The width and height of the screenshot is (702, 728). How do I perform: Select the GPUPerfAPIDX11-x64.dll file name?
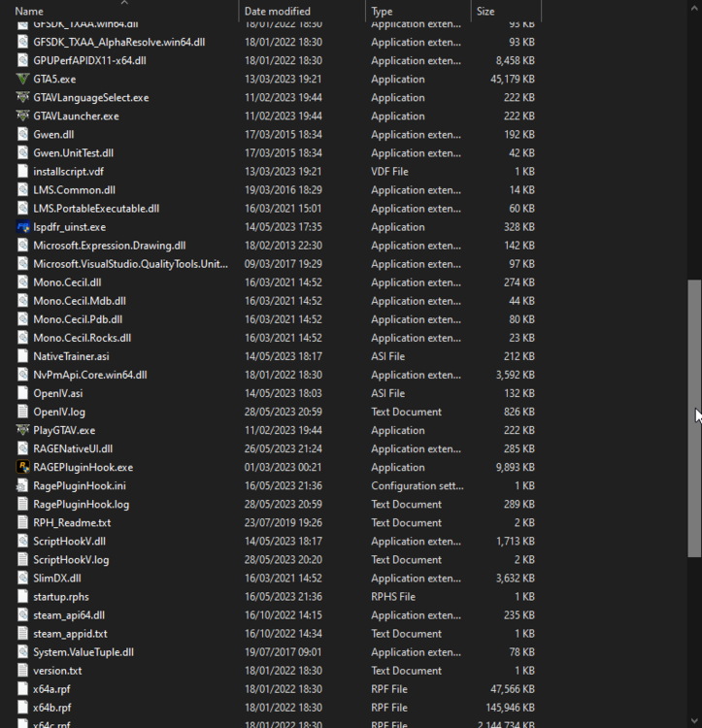(89, 61)
